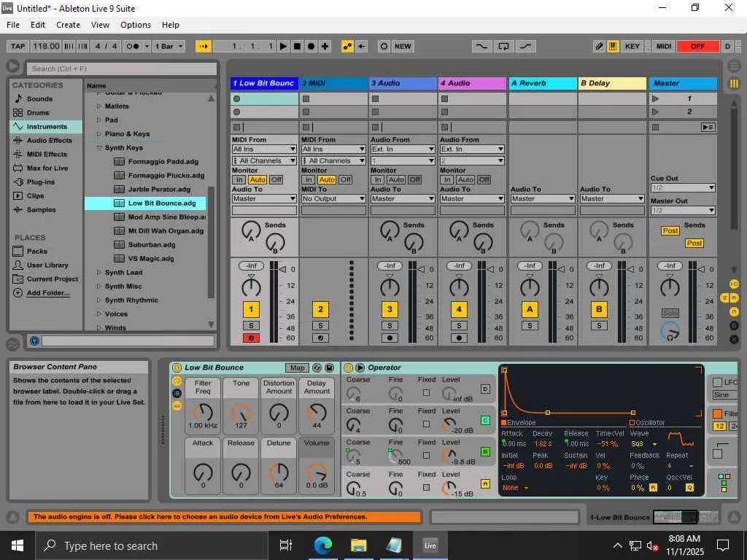This screenshot has width=747, height=560.
Task: Toggle track activator A Reverb
Action: click(530, 309)
